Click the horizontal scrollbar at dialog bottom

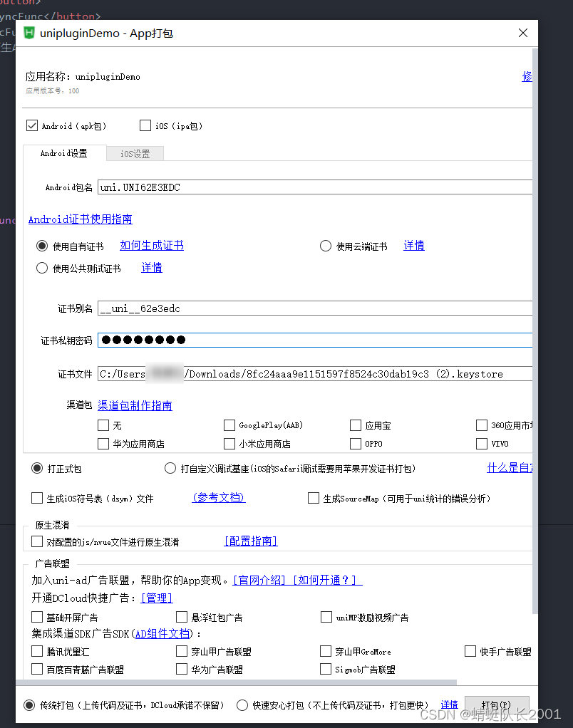237,682
